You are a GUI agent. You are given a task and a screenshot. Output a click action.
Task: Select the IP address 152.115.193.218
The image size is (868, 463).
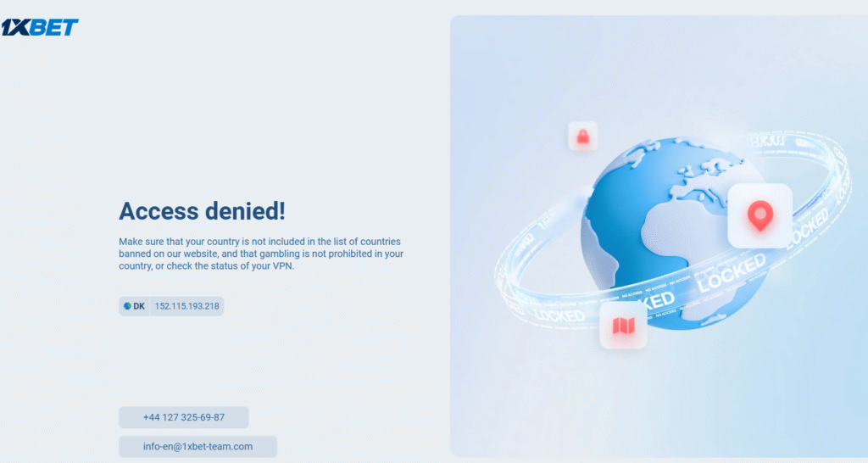186,306
